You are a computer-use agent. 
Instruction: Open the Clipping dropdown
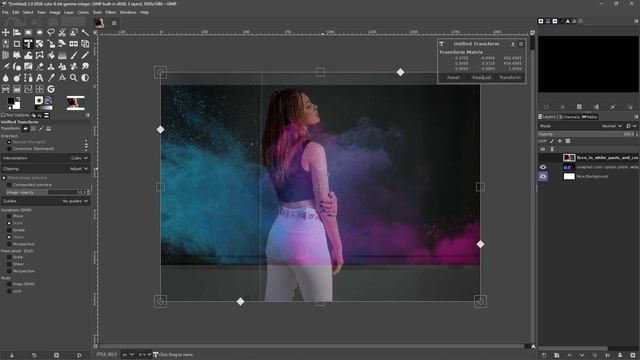click(45, 169)
